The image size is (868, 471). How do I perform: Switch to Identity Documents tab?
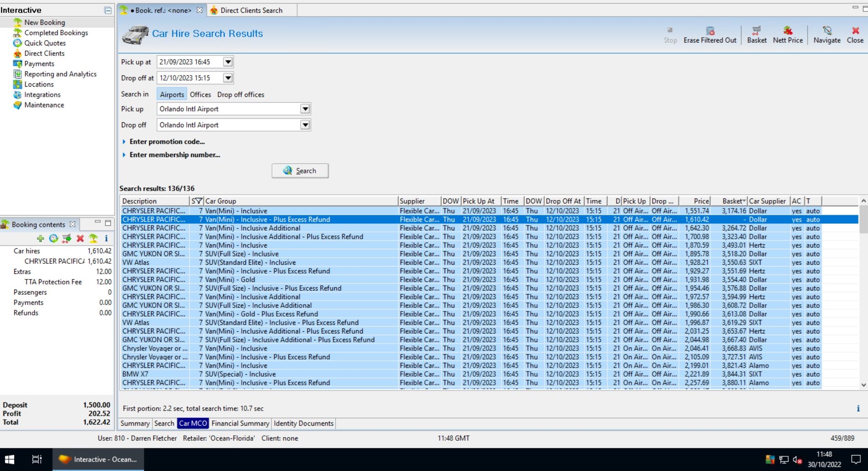tap(304, 423)
